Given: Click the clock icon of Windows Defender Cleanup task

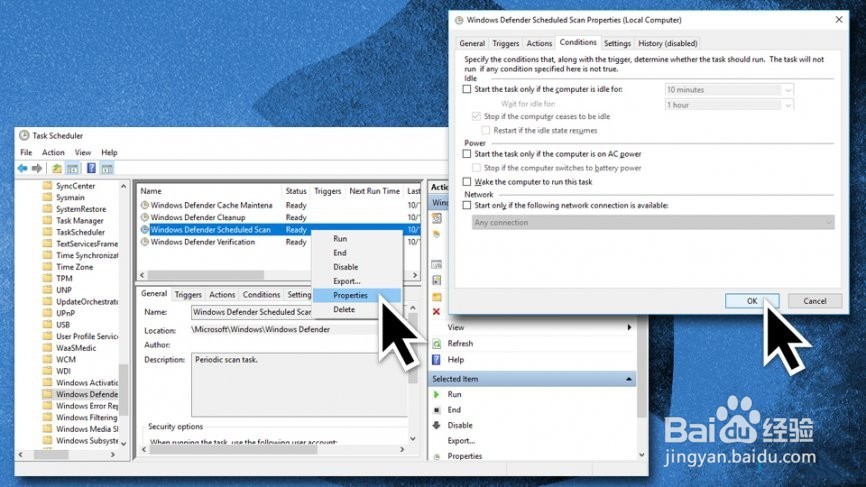Looking at the screenshot, I should 145,217.
